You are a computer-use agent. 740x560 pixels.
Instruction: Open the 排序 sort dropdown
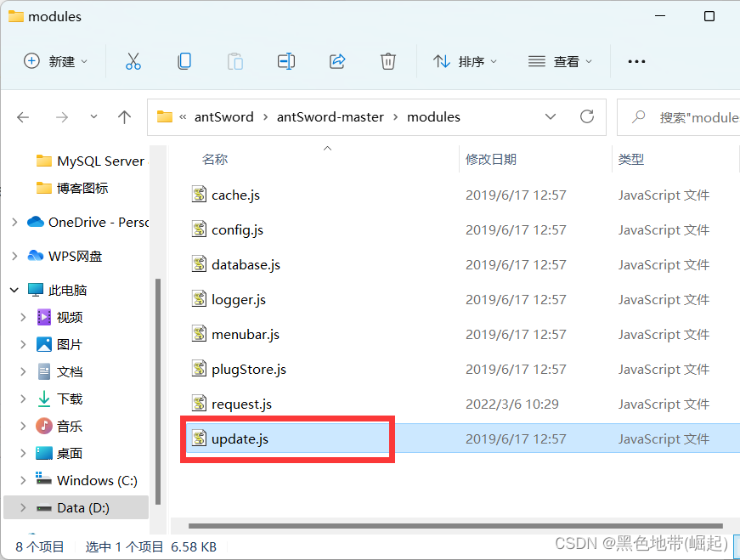(x=466, y=61)
